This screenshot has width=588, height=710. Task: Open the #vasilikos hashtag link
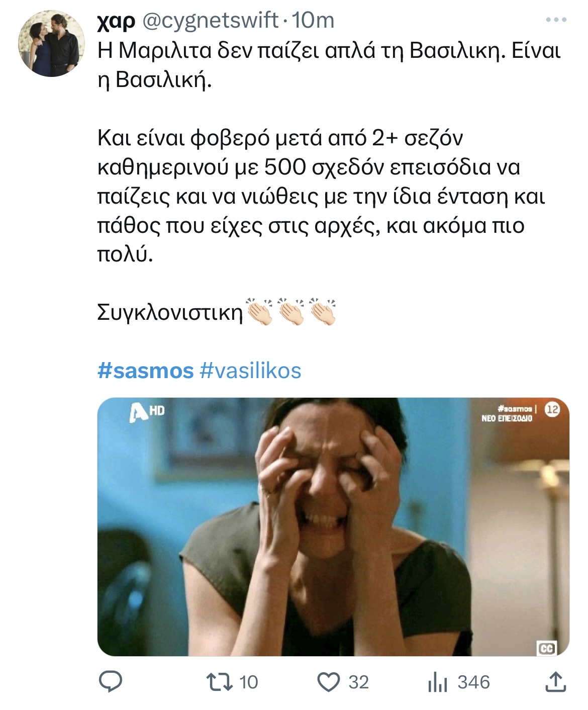click(x=250, y=371)
